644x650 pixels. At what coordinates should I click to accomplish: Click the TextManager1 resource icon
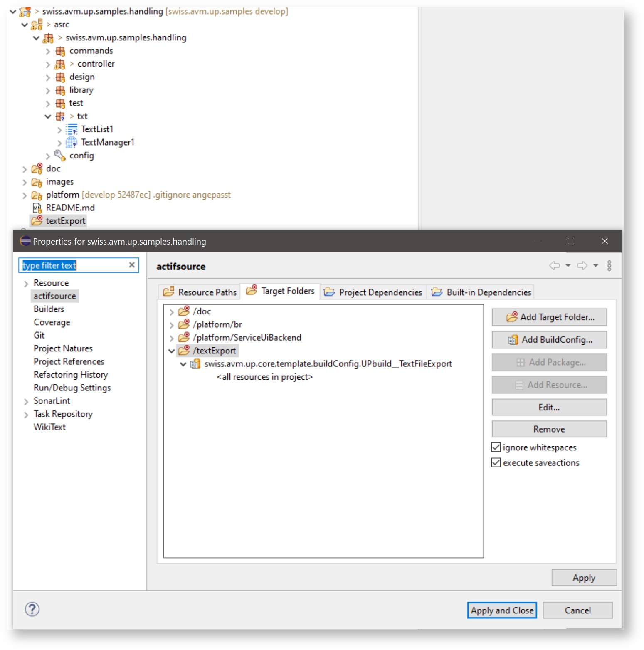click(x=72, y=143)
